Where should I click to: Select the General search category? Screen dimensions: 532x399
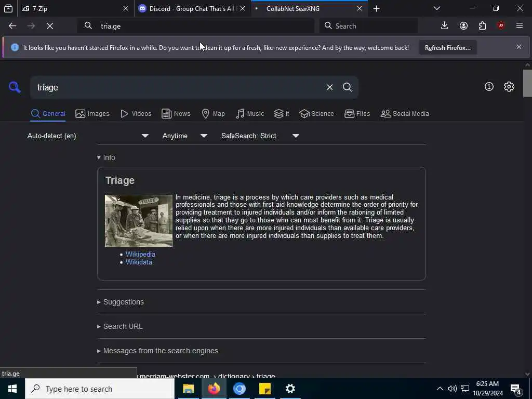click(48, 114)
